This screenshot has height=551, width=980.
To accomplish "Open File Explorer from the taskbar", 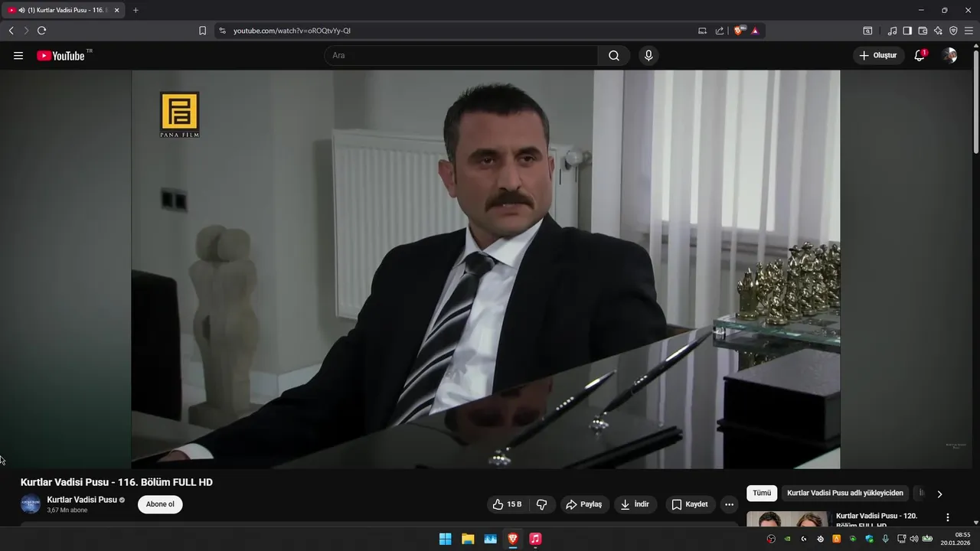I will (468, 539).
